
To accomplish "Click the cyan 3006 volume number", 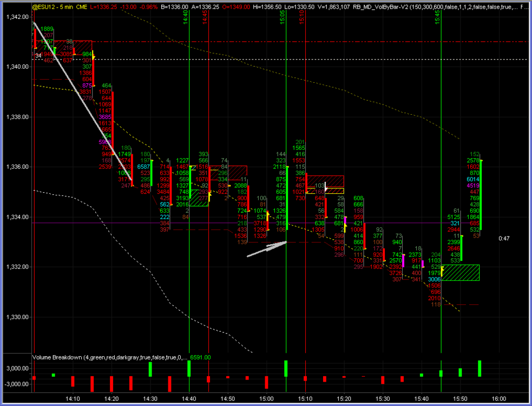I will click(434, 280).
